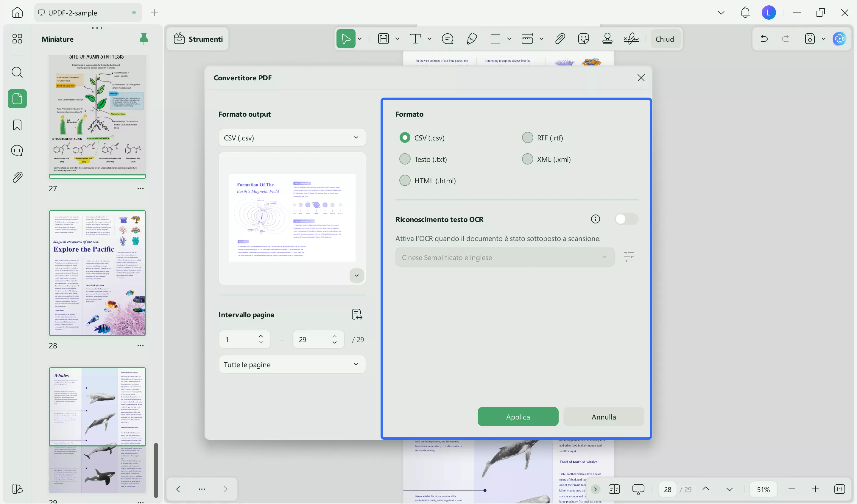Open the bookmarks panel icon
This screenshot has height=504, width=857.
(x=17, y=125)
